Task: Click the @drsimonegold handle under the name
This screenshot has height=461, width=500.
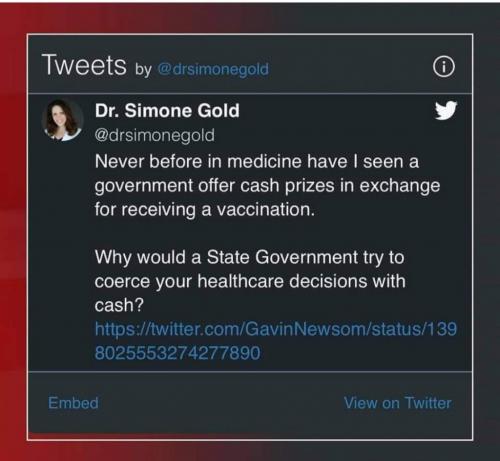Action: point(155,135)
